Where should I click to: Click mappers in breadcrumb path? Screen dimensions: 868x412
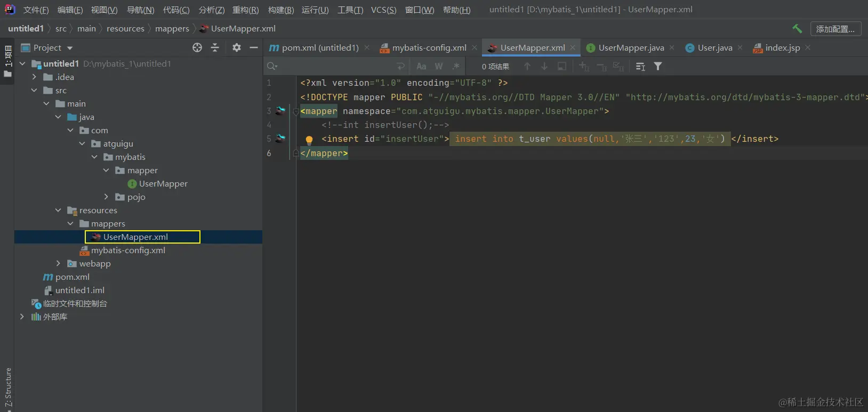(x=172, y=29)
